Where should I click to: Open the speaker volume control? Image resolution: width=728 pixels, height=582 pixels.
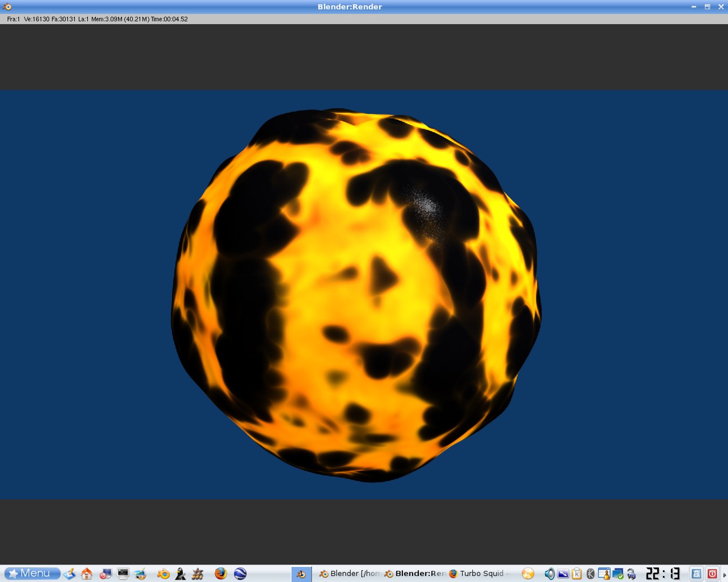[550, 574]
